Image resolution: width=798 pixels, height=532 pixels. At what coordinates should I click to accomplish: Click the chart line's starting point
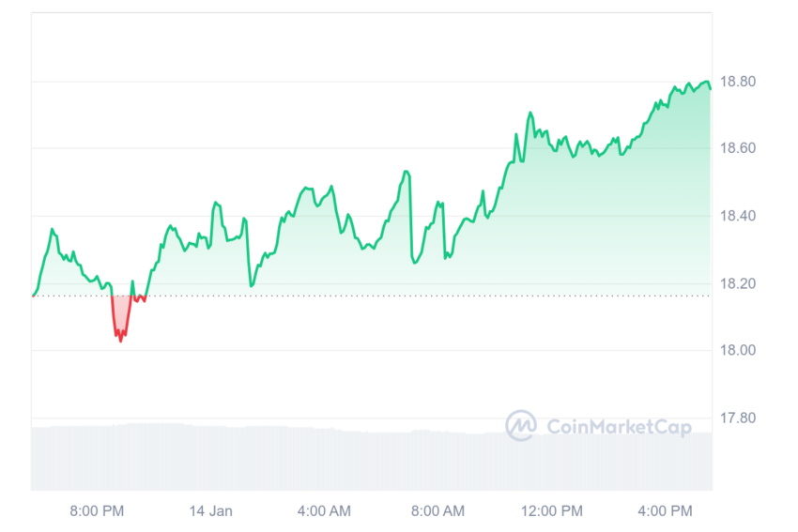tap(33, 296)
